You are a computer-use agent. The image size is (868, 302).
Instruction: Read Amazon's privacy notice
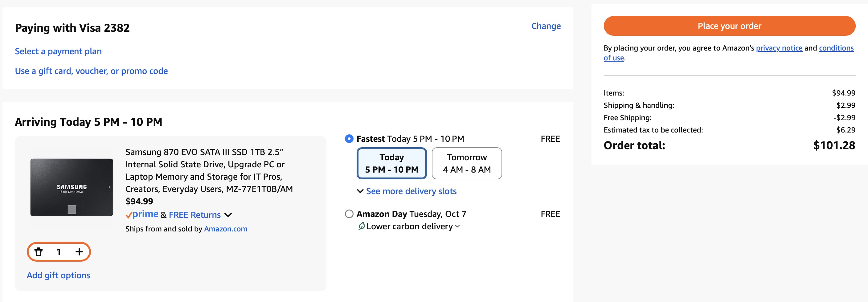point(779,48)
